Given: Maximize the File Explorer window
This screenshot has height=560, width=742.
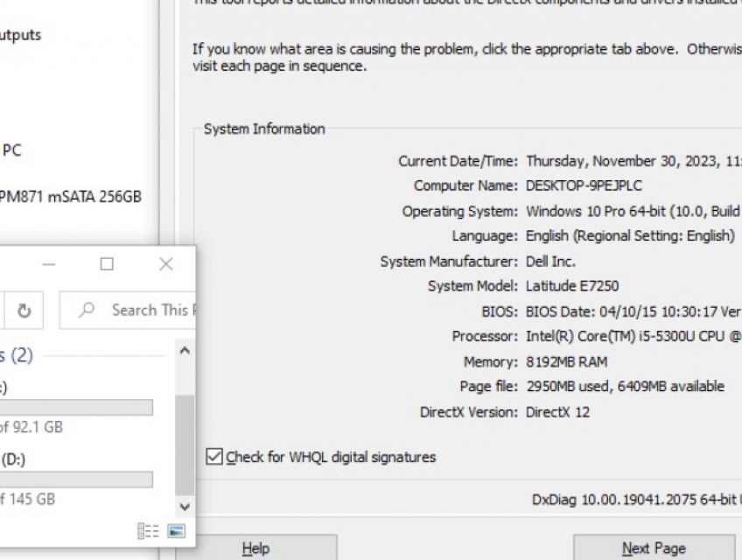Looking at the screenshot, I should point(106,263).
